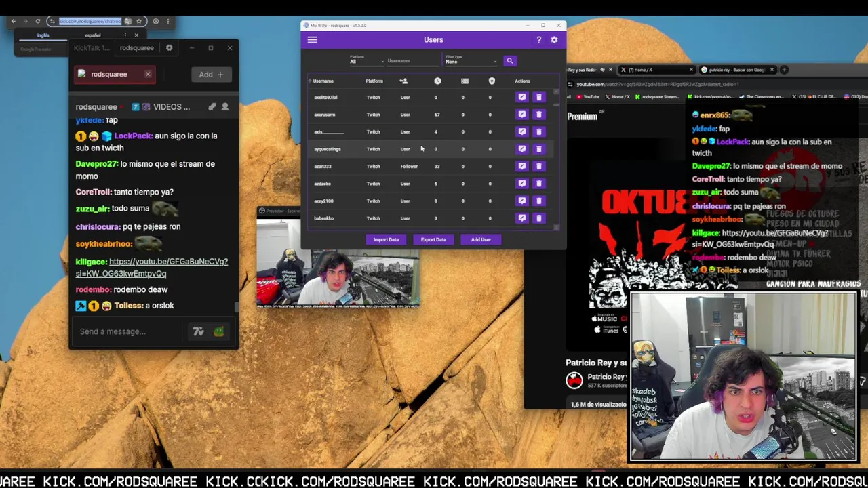Image resolution: width=868 pixels, height=488 pixels.
Task: Edit user azdzeko
Action: click(x=521, y=184)
